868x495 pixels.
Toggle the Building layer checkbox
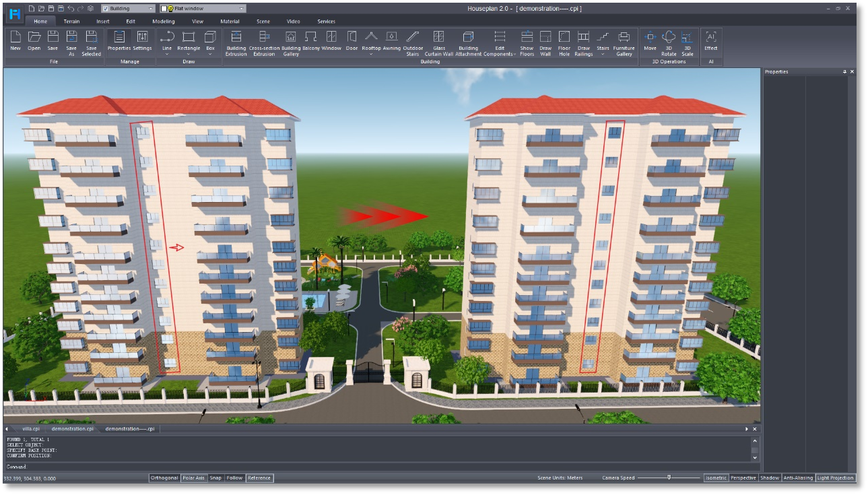pyautogui.click(x=106, y=9)
